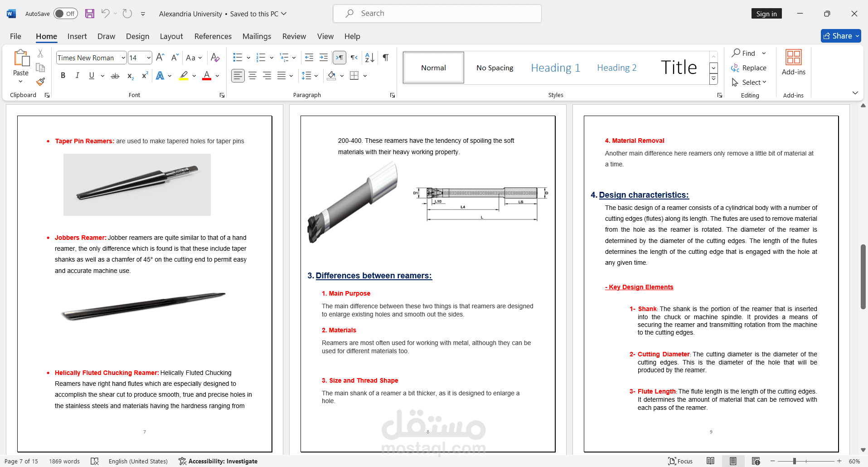This screenshot has width=868, height=467.
Task: Decrease indent icon
Action: (309, 58)
